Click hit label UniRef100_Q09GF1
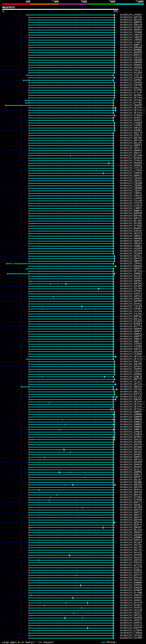 [131, 118]
